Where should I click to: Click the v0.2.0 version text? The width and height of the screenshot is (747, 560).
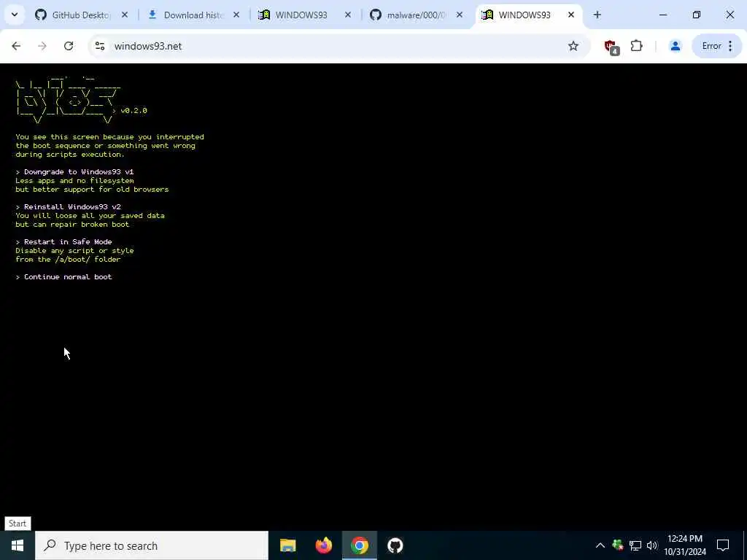[x=134, y=111]
